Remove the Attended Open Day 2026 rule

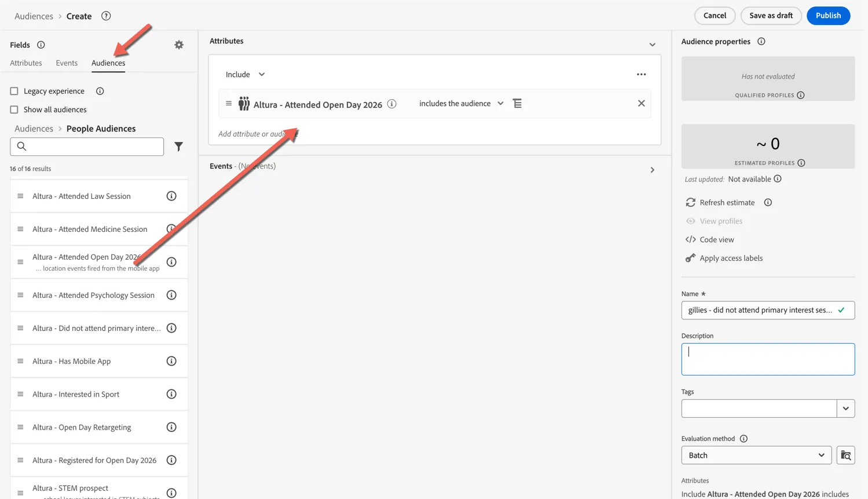(x=641, y=103)
